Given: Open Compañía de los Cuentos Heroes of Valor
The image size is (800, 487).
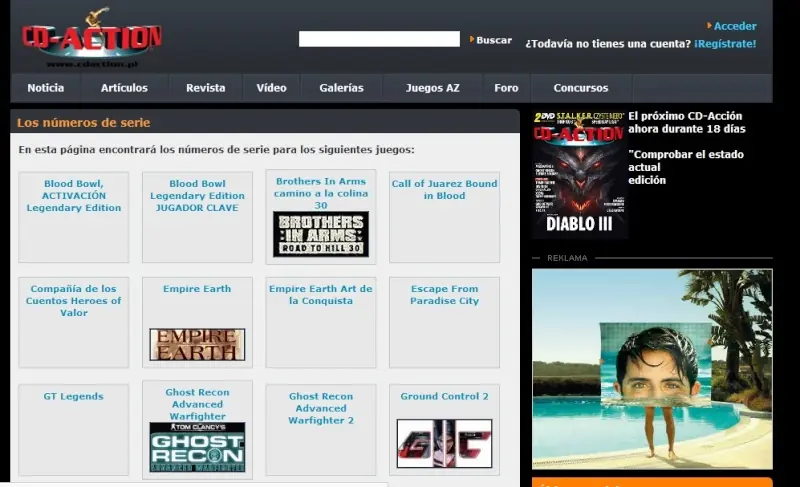Looking at the screenshot, I should click(x=74, y=301).
